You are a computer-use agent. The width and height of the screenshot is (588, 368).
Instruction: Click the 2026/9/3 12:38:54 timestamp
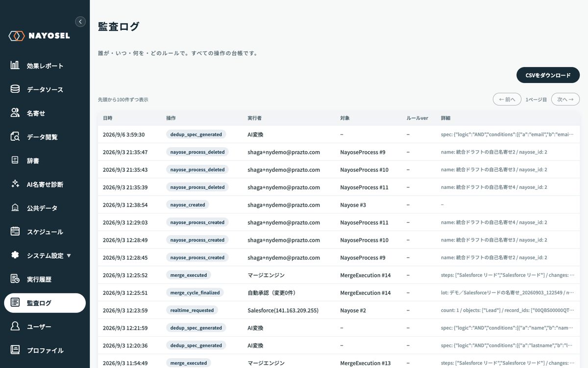click(x=125, y=205)
